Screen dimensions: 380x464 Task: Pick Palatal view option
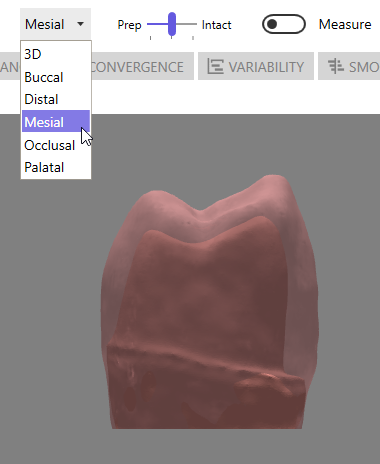pos(56,167)
